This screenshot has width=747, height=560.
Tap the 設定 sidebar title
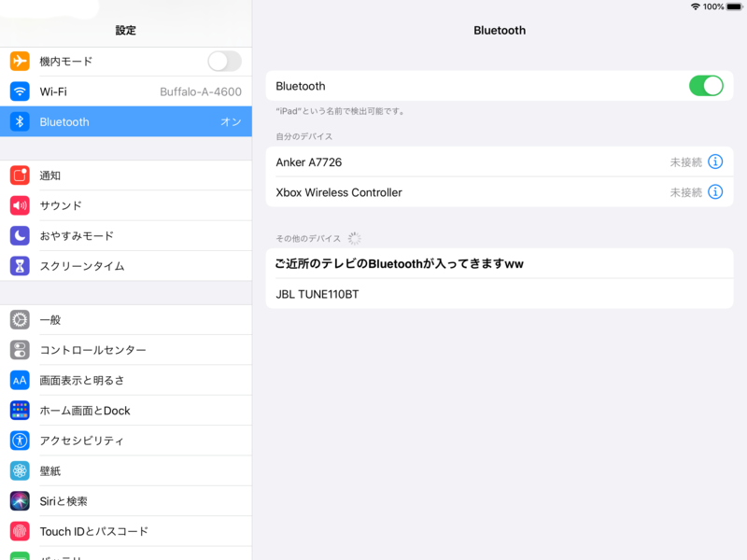tap(126, 30)
